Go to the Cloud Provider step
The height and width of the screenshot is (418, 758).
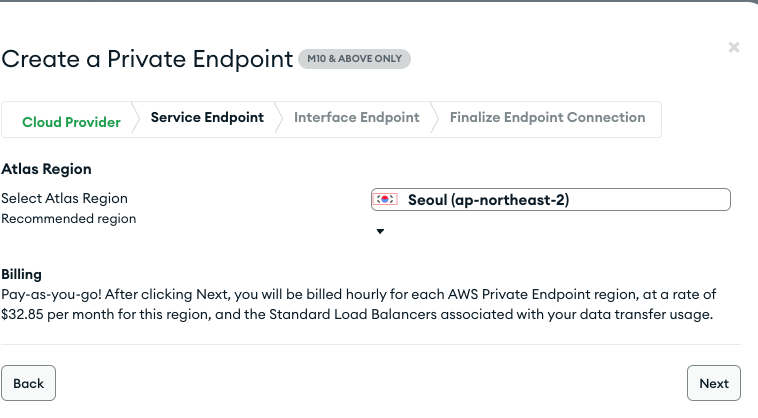(x=71, y=122)
